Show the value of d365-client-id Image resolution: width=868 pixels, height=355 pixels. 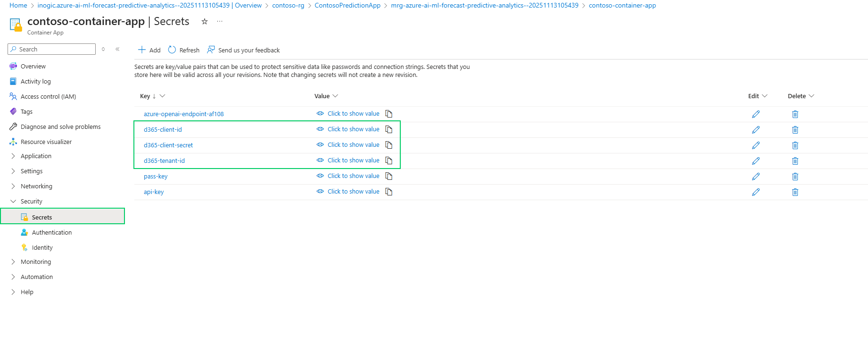click(x=353, y=129)
